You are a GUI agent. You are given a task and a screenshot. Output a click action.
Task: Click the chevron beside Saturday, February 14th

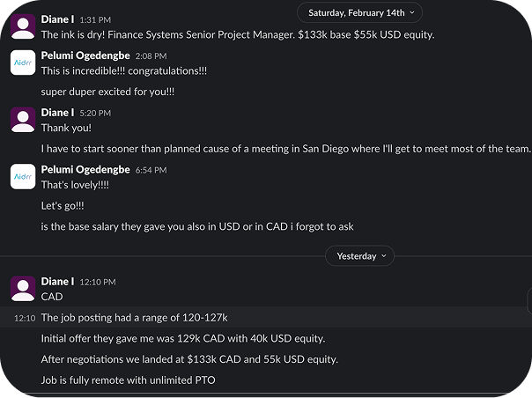pos(412,13)
